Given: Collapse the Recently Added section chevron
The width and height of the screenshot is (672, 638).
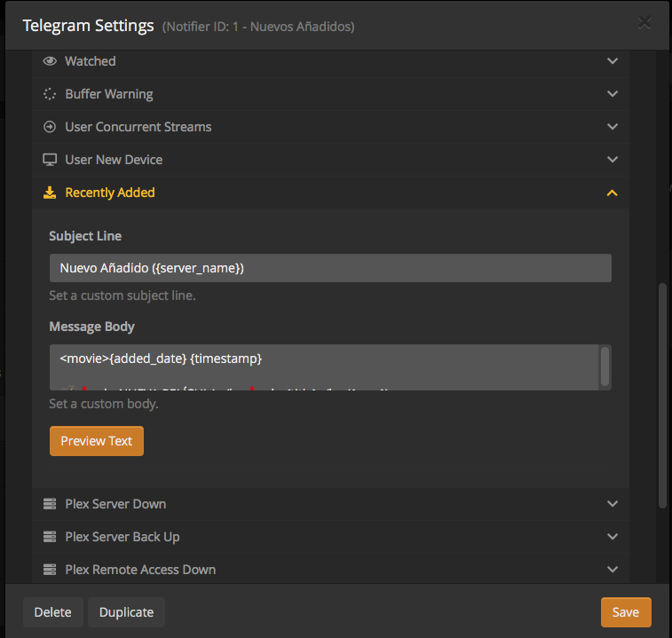Looking at the screenshot, I should pos(612,193).
